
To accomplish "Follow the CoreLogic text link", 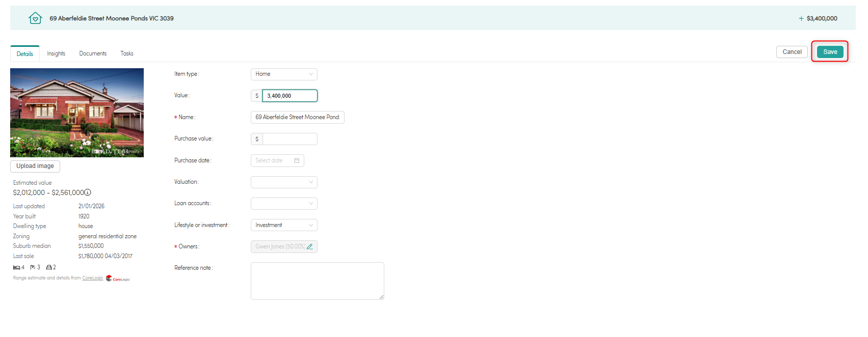I will 93,278.
